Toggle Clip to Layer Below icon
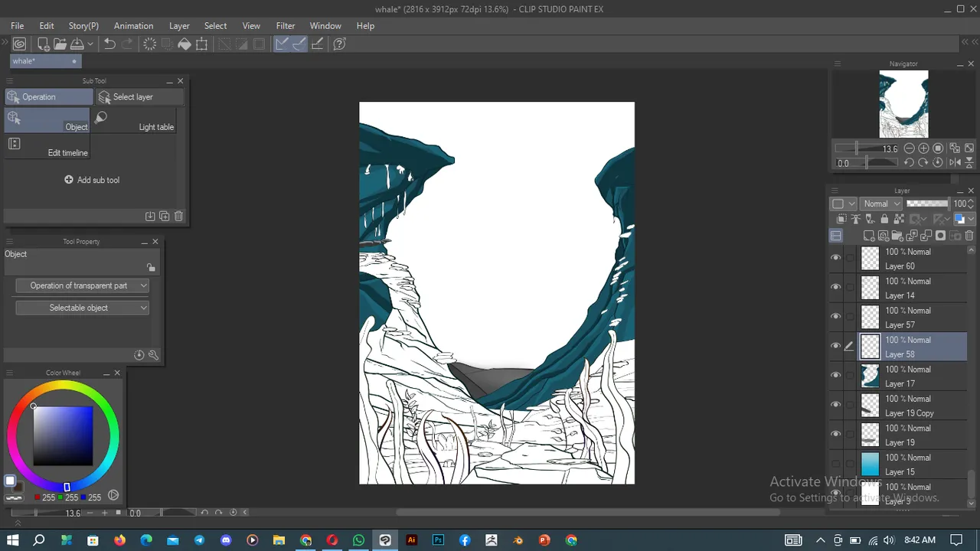Image resolution: width=980 pixels, height=551 pixels. click(841, 219)
